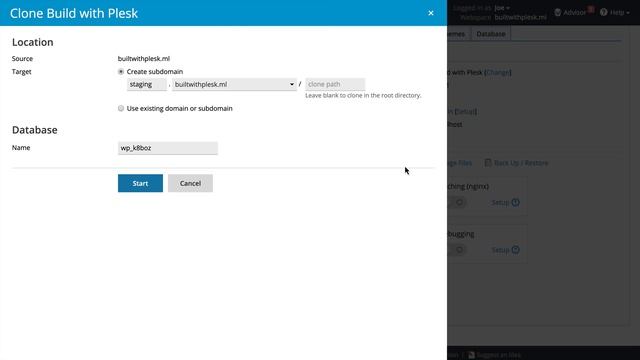Click the Advisor shield icon
The width and height of the screenshot is (640, 360).
coord(558,12)
